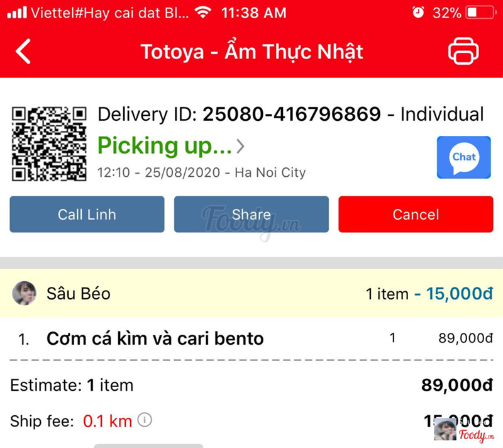Tap the printer icon in header
503x448 pixels.
coord(463,51)
